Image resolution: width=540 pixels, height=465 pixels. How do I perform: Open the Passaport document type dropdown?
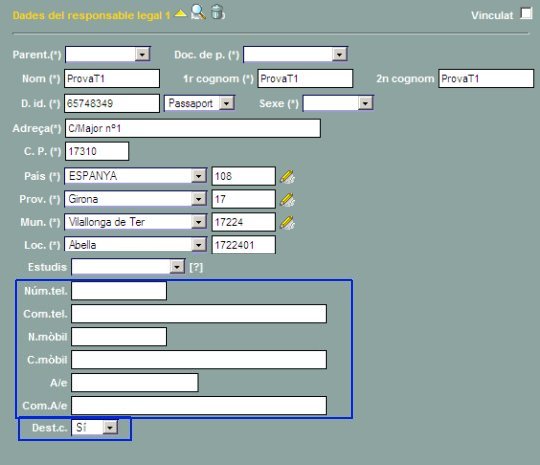click(199, 103)
